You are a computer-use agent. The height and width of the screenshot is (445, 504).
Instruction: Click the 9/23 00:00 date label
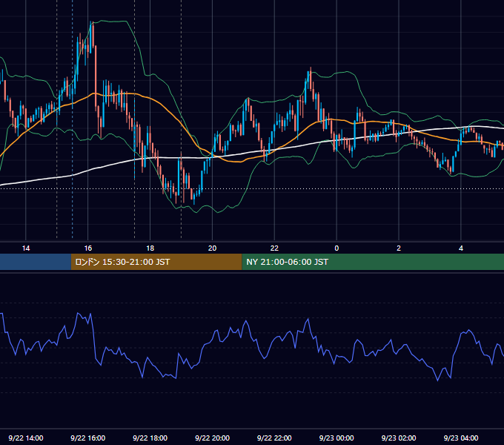(336, 438)
